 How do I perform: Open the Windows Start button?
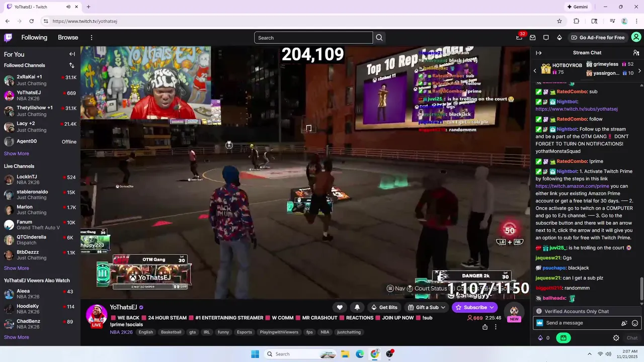click(255, 354)
